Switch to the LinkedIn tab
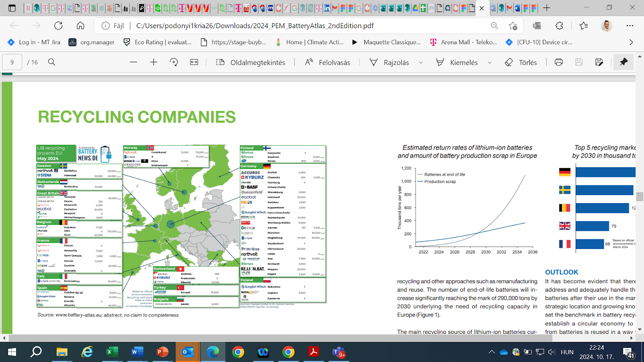644x362 pixels. pyautogui.click(x=326, y=8)
